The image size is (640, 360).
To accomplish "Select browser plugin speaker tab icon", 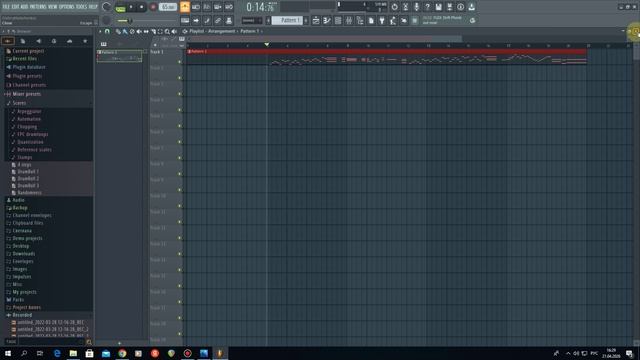I will pos(38,41).
